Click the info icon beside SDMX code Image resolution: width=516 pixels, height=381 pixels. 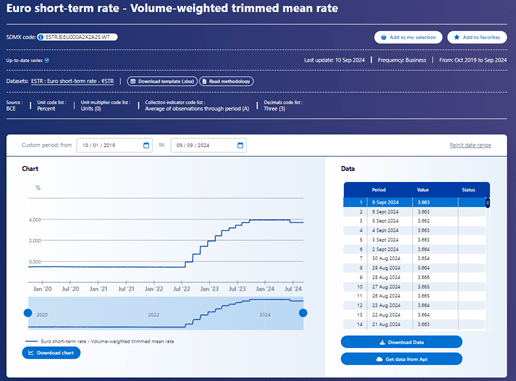[x=41, y=37]
